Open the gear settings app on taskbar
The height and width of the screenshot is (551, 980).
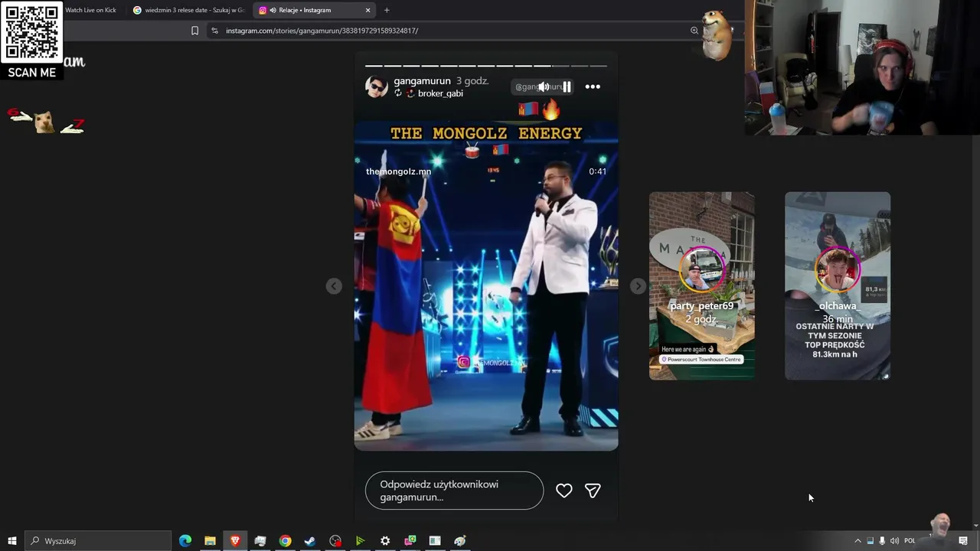385,541
